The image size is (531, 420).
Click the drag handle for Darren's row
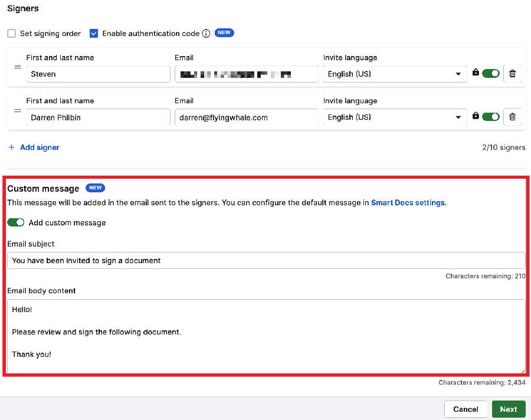click(x=17, y=110)
